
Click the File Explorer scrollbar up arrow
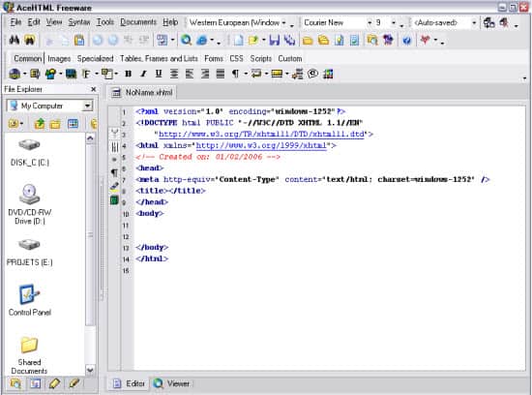coord(90,138)
